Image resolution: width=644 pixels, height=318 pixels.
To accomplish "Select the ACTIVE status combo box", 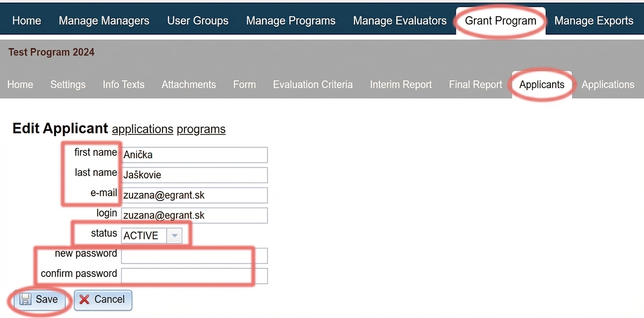I will 152,235.
